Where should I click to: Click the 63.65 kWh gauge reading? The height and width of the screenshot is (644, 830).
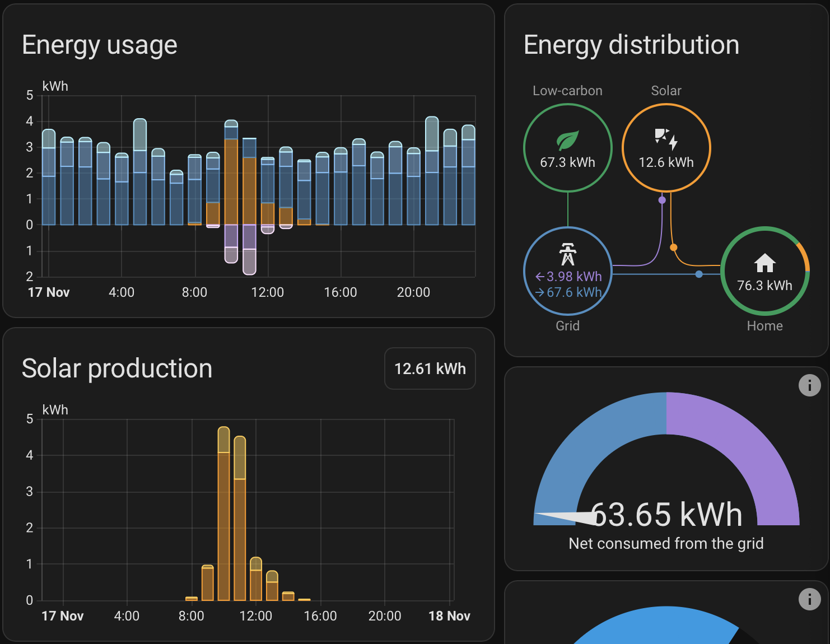[x=666, y=515]
